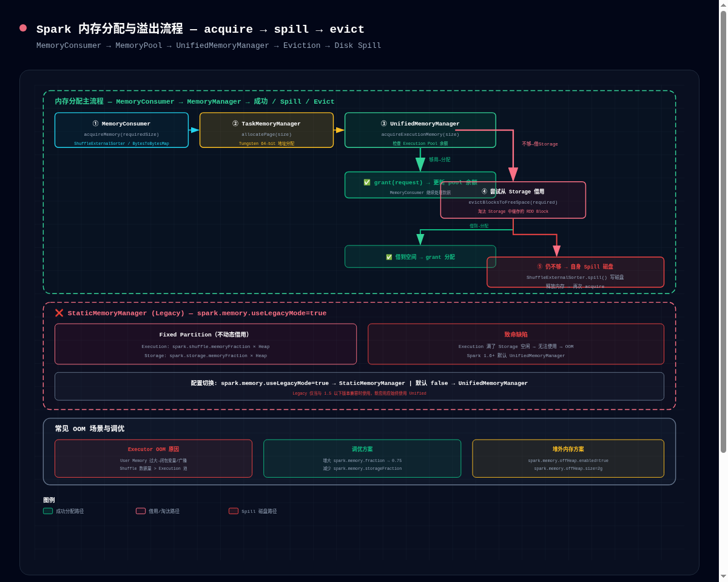Select the ② TaskMemoryManager box

pyautogui.click(x=266, y=130)
